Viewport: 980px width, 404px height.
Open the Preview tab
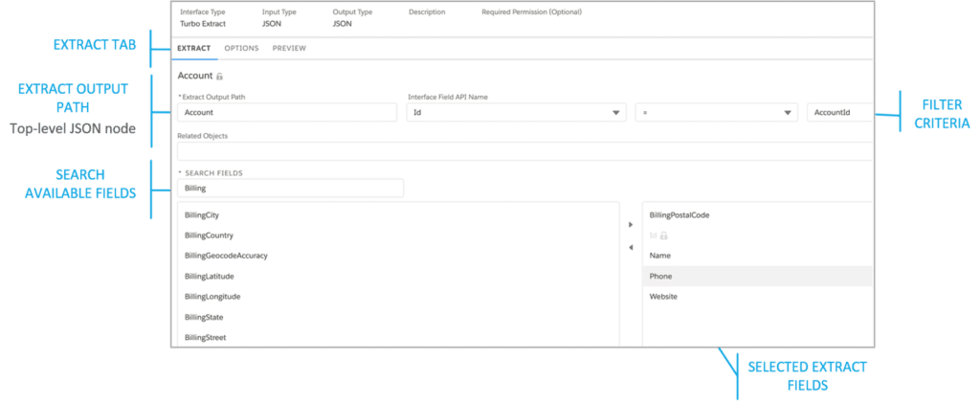click(x=289, y=48)
